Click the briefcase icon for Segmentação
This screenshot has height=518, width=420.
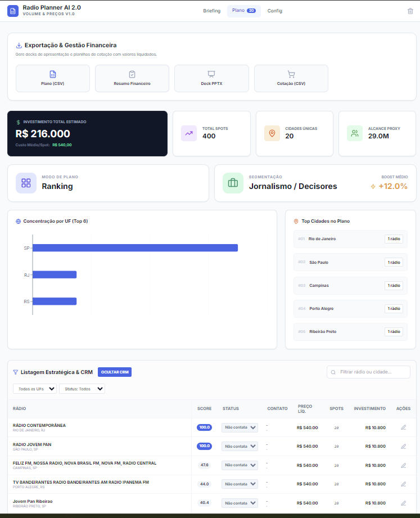pyautogui.click(x=233, y=183)
